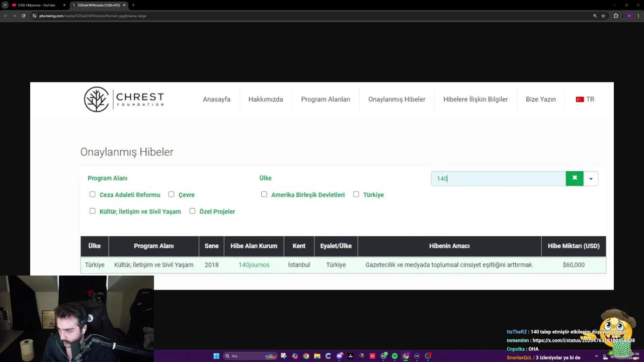
Task: Click the streamer webcam overlay
Action: 77,319
